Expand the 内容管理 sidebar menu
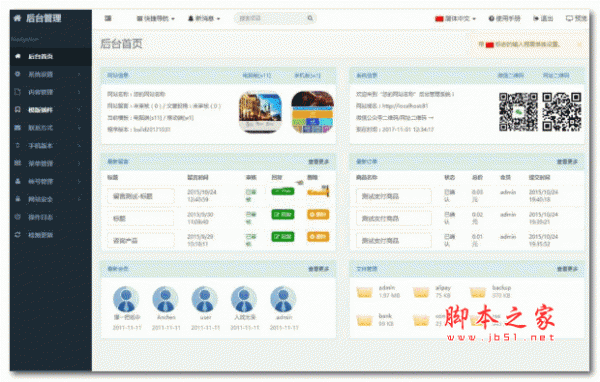Screen dimensions: 600x382 coord(51,92)
